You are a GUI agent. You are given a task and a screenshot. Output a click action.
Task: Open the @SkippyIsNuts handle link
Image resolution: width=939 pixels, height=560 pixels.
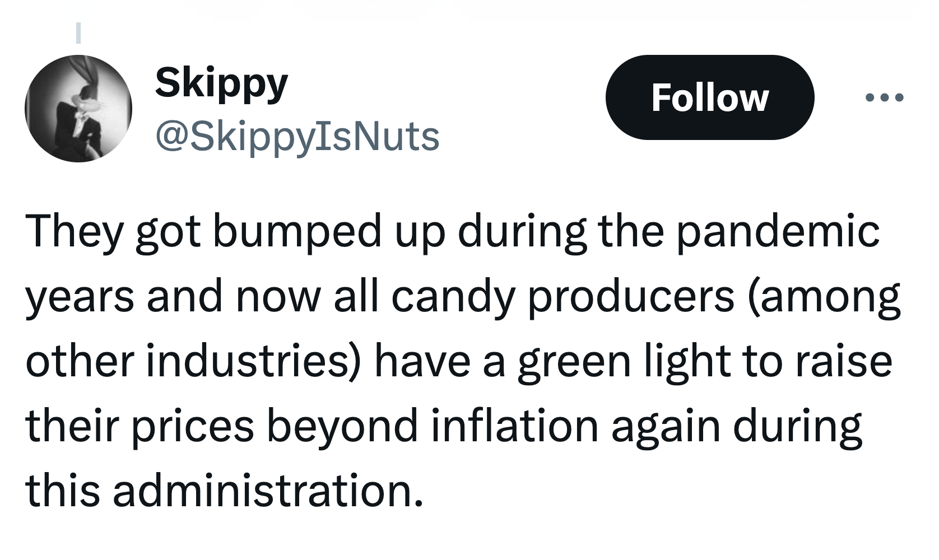click(x=297, y=136)
